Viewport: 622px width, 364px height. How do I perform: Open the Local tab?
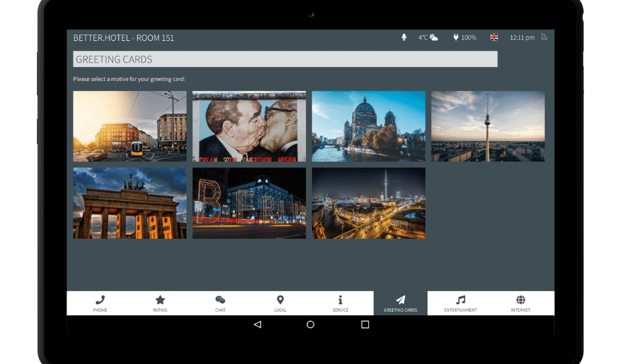(x=280, y=303)
